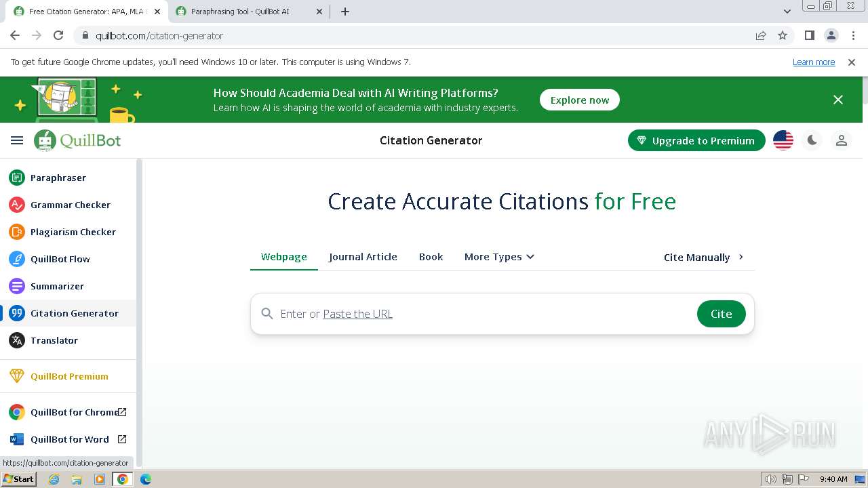Select the Journal Article tab
The width and height of the screenshot is (868, 488).
pyautogui.click(x=363, y=257)
